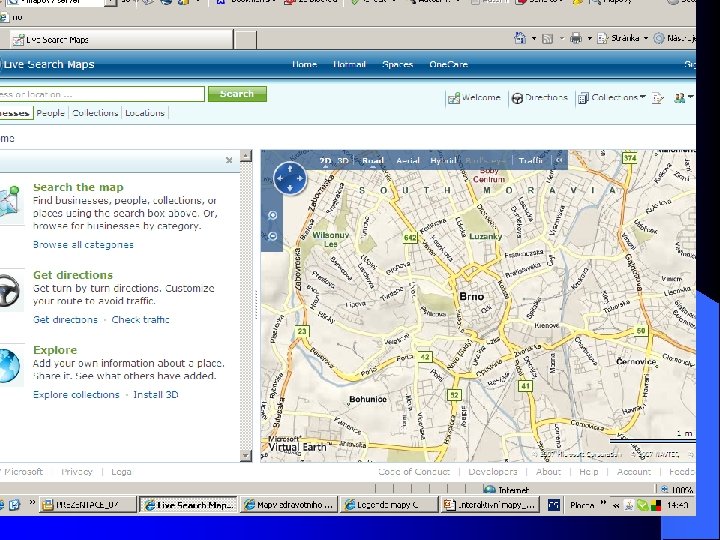Collapse the map view toolbar with the double arrow
Viewport: 720px width, 540px height.
click(559, 160)
